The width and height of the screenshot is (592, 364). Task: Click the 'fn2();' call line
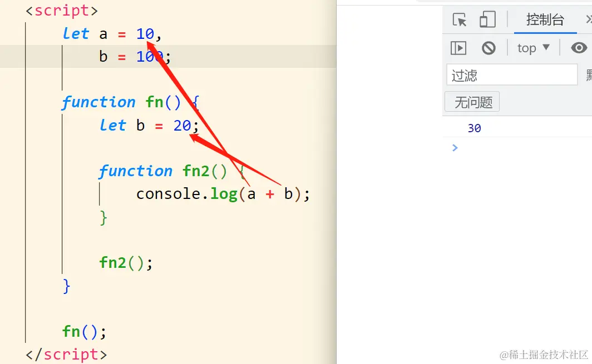pos(126,263)
